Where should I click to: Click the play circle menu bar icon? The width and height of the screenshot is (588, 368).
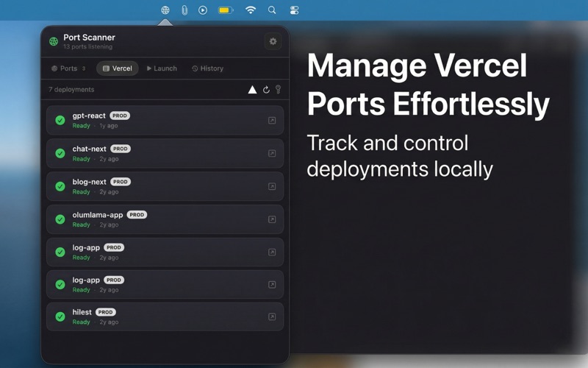tap(203, 10)
